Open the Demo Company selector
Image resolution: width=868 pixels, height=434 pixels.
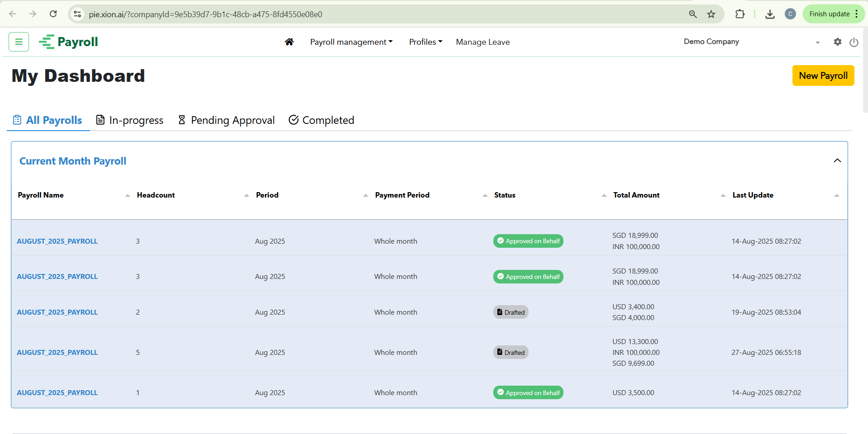coord(751,42)
